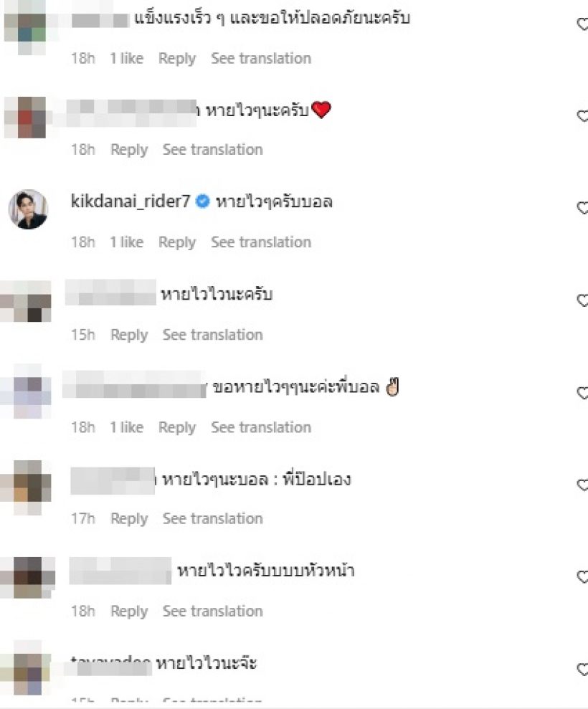Like the comment ending with หัวหน้า
This screenshot has width=588, height=709.
[583, 576]
